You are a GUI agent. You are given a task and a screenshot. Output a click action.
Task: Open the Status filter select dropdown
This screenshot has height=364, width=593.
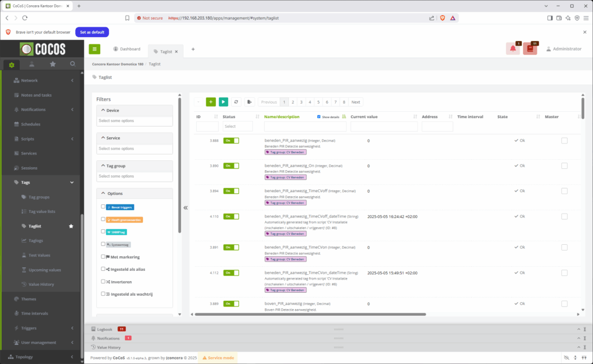237,126
